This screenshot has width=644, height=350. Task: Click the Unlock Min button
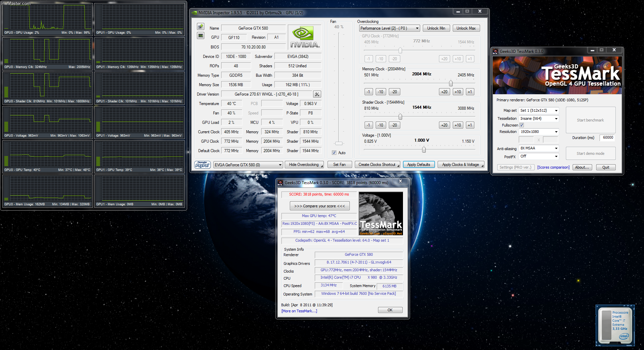[436, 28]
